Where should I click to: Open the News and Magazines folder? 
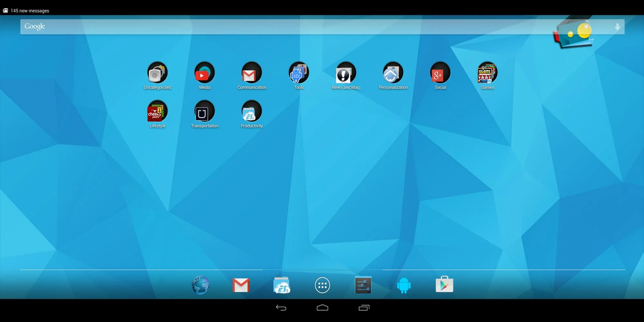(346, 73)
